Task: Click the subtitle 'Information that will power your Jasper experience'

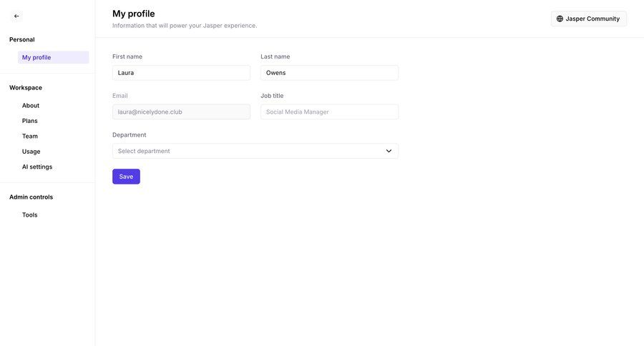Action: (185, 26)
